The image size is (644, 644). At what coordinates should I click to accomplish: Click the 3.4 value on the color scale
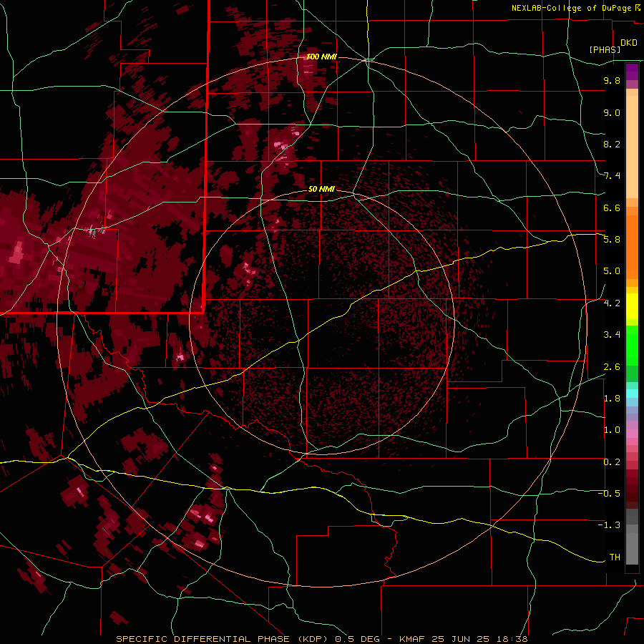click(x=612, y=335)
